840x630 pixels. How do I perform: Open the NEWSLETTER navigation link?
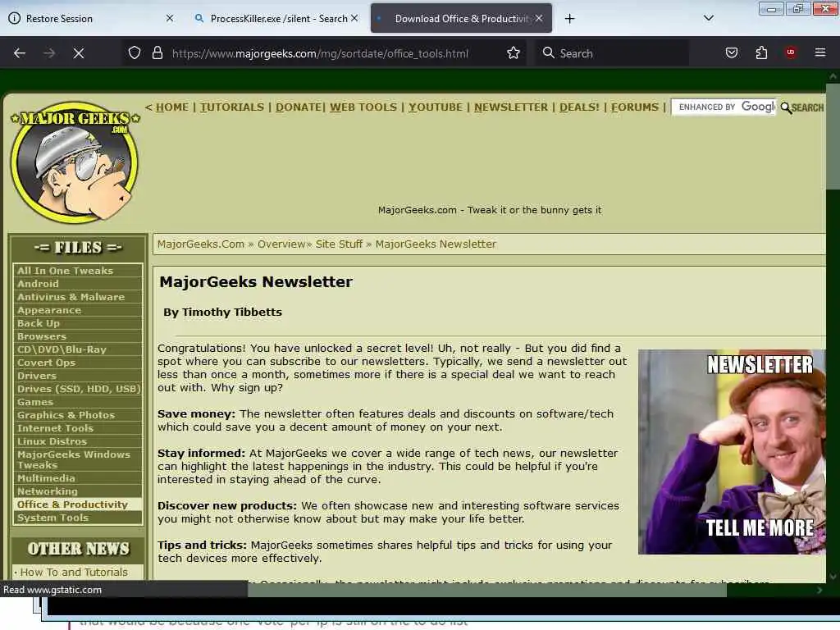click(510, 107)
